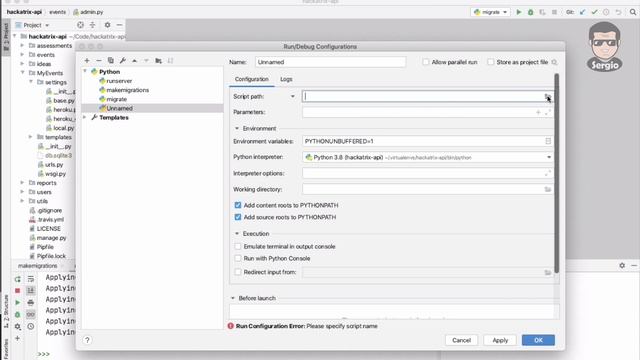Toggle Store as project file checkbox

(x=491, y=62)
